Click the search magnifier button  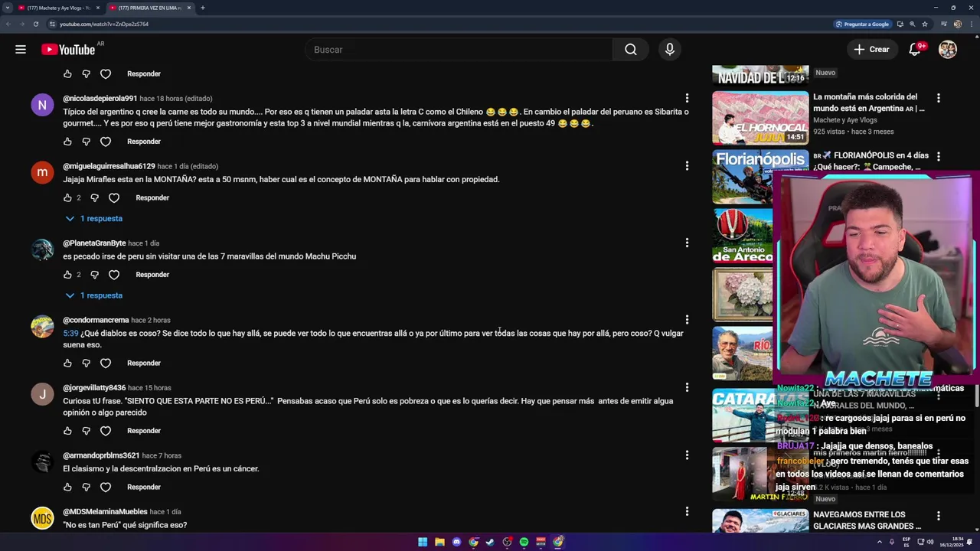[x=630, y=50]
